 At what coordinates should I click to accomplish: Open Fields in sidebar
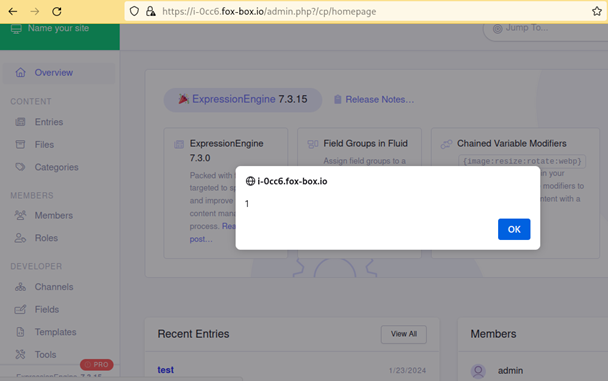click(x=47, y=309)
